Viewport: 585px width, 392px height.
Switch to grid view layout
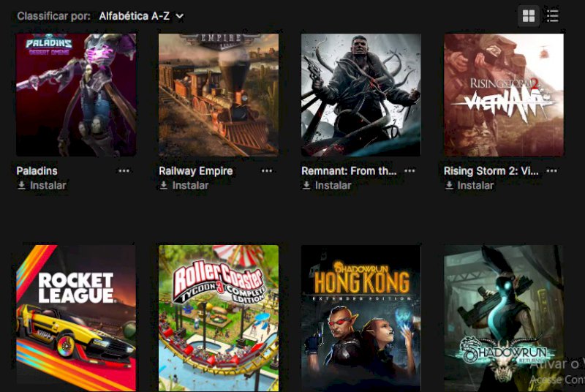click(x=528, y=16)
